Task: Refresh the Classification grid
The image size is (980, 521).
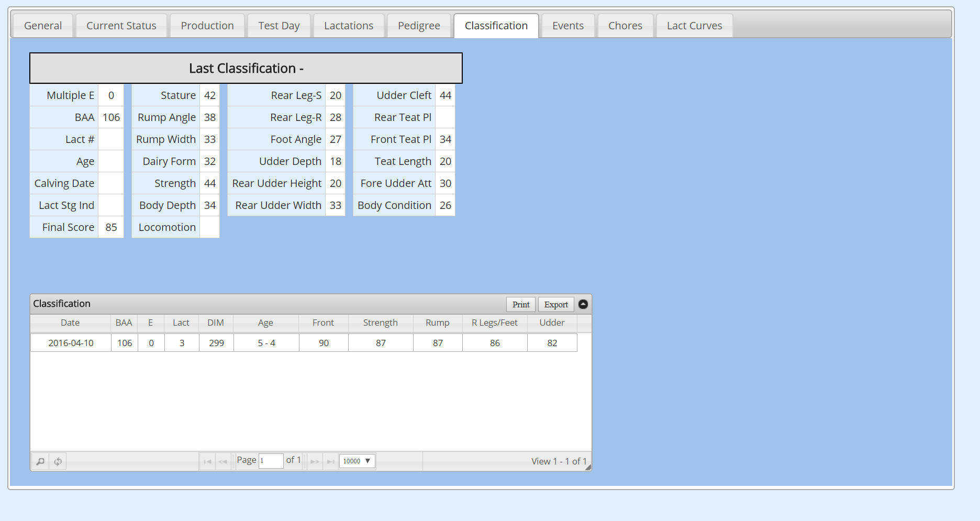Action: (58, 461)
